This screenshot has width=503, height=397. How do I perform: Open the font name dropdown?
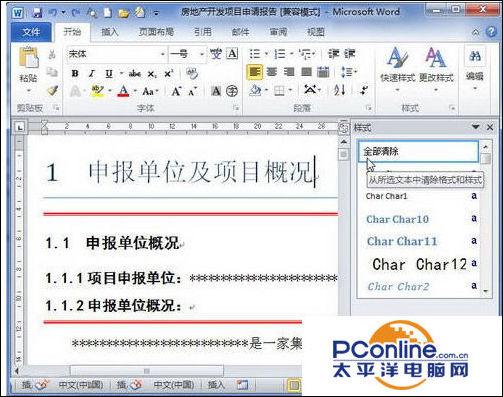coord(162,54)
